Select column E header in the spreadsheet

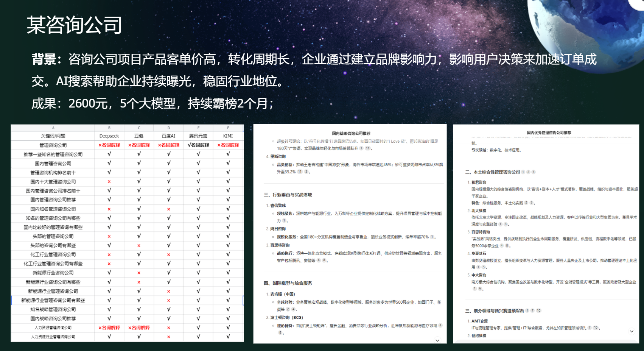[x=198, y=128]
